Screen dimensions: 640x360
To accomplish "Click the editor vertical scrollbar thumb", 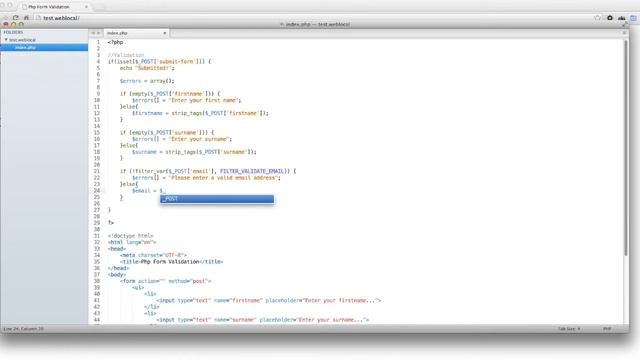I will (x=626, y=148).
